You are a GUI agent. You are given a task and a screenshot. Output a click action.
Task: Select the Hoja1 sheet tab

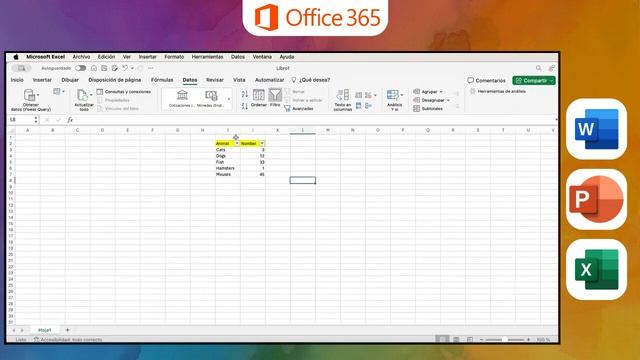pos(44,330)
